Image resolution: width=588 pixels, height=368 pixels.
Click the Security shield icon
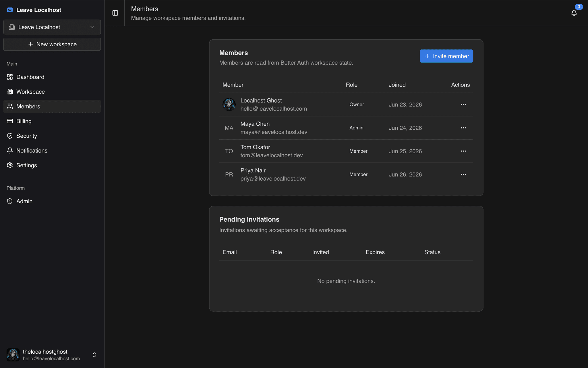10,136
